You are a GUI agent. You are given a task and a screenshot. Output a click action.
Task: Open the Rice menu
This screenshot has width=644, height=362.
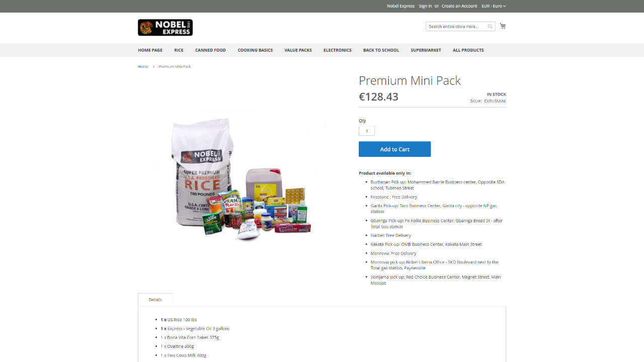179,50
